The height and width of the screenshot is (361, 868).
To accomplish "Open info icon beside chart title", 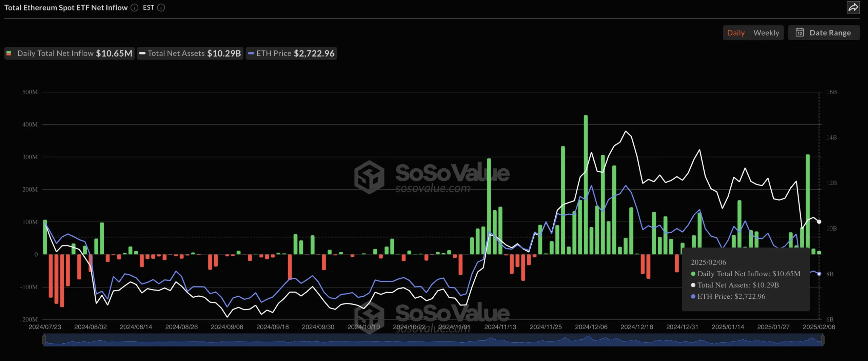I will (x=135, y=7).
